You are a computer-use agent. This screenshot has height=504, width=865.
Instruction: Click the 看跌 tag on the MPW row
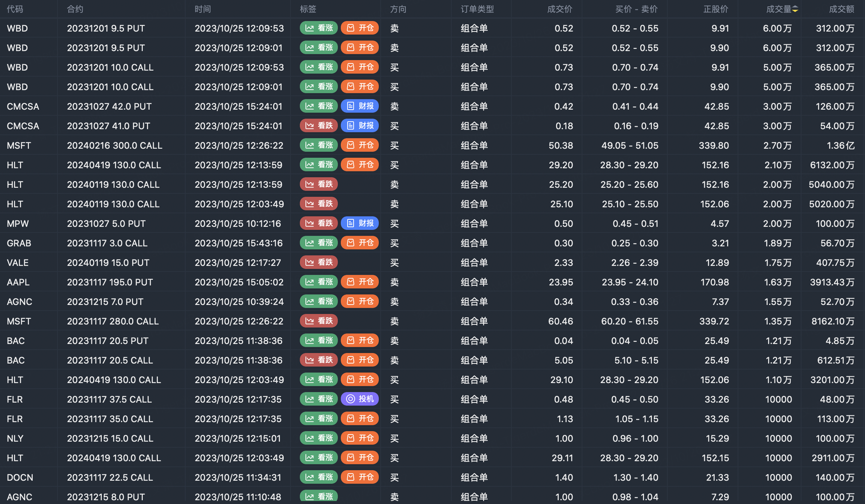[x=319, y=223]
